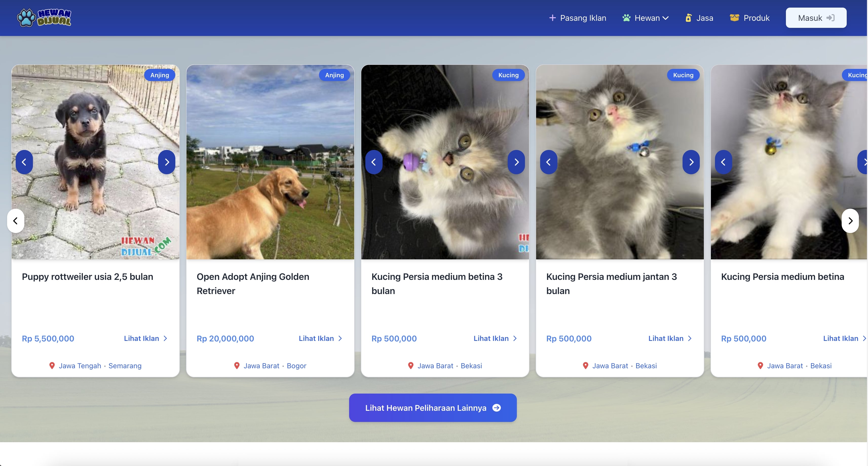Previous image on Kucing Persia betina 3 bulan card
868x466 pixels.
(x=374, y=162)
